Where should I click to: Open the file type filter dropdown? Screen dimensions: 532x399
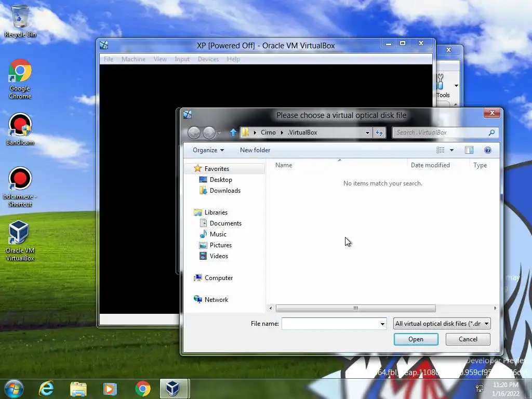pos(442,324)
